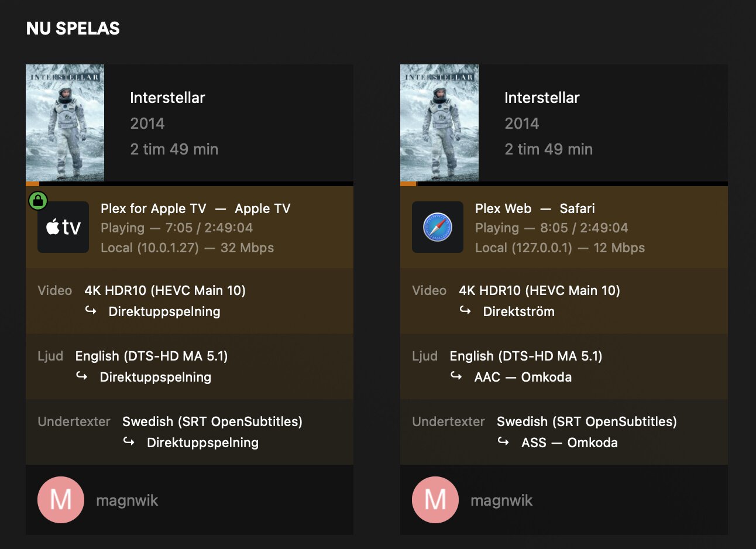Click the Apple TV session progress bar
This screenshot has width=756, height=549.
click(190, 184)
